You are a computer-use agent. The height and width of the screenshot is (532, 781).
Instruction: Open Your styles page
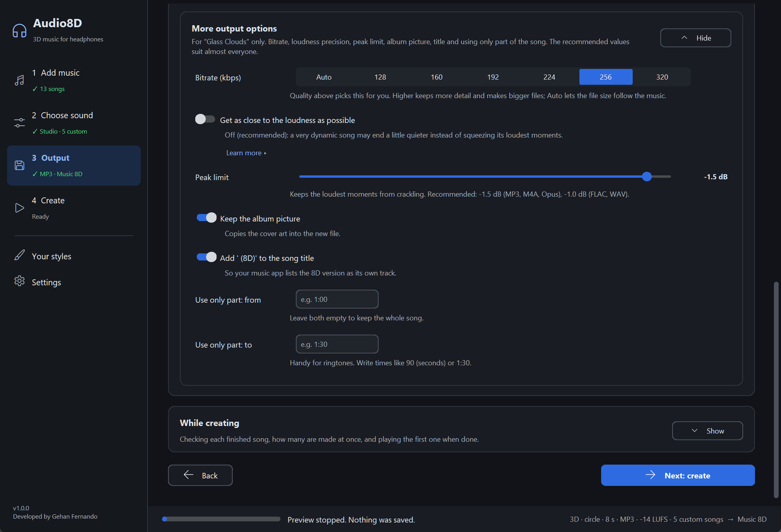click(x=74, y=256)
